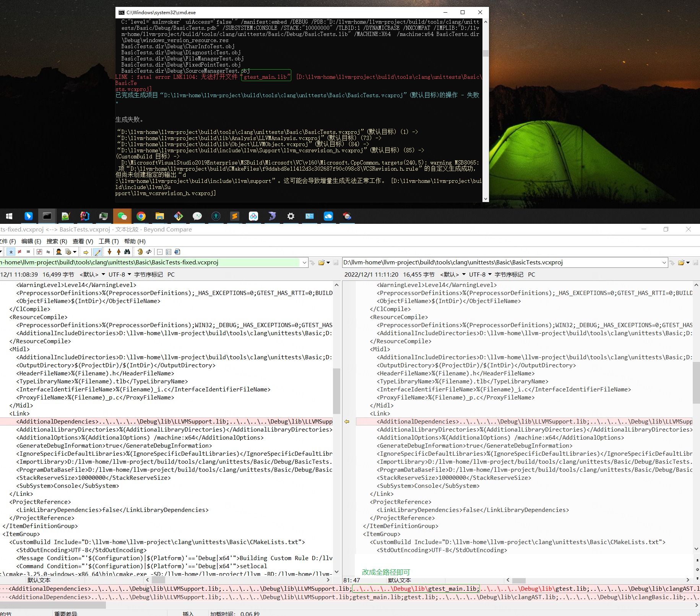Go to previous difference up arrow
This screenshot has height=616, width=700.
tap(119, 252)
